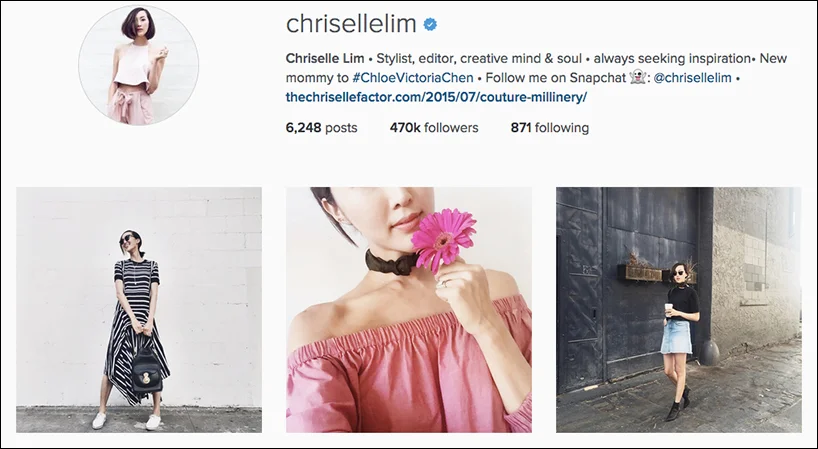Open the circular profile picture
Viewport: 818px width, 449px height.
point(138,65)
